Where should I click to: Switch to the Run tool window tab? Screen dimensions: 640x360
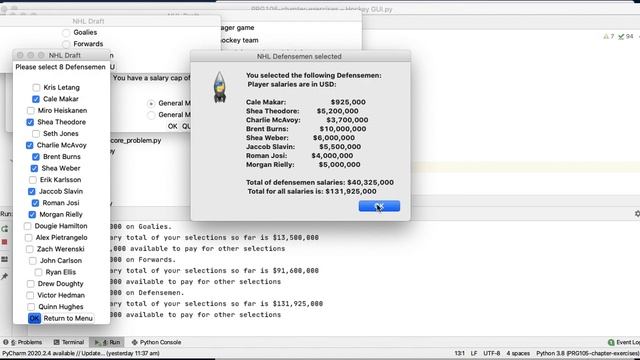click(x=107, y=342)
